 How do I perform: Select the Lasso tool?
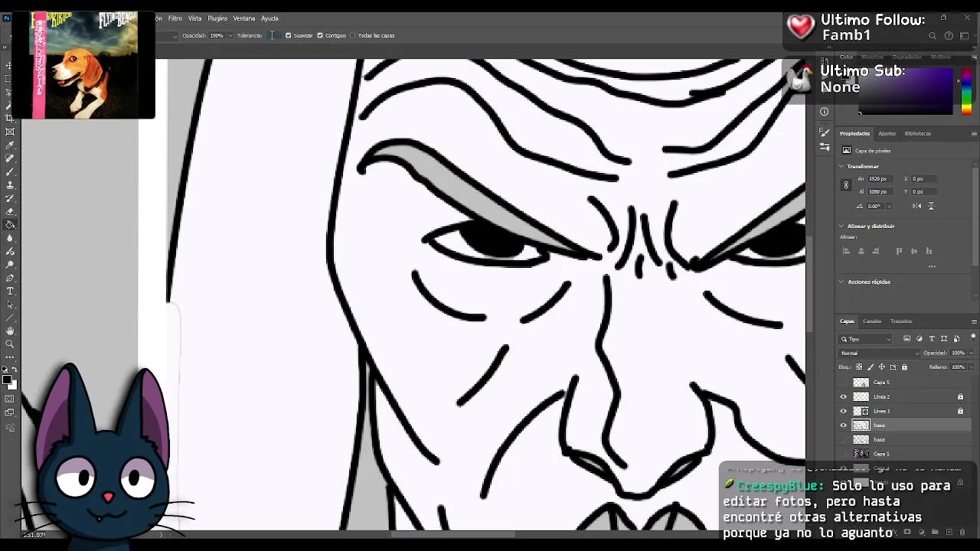click(10, 92)
